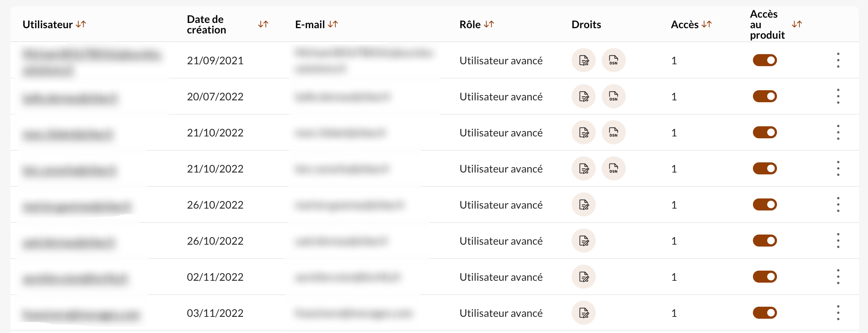
Task: Sort by Accès au produit arrows
Action: pos(797,24)
